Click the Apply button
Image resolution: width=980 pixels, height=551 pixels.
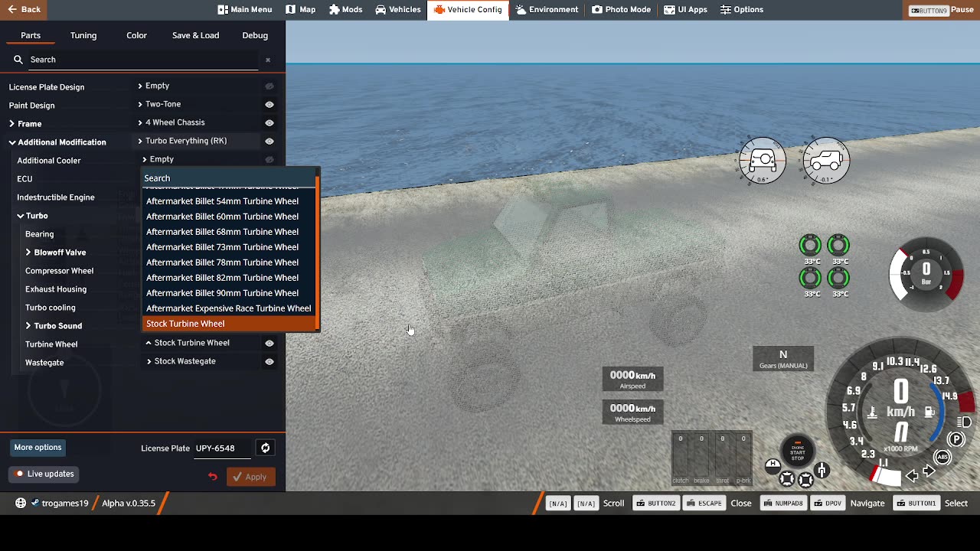(250, 477)
